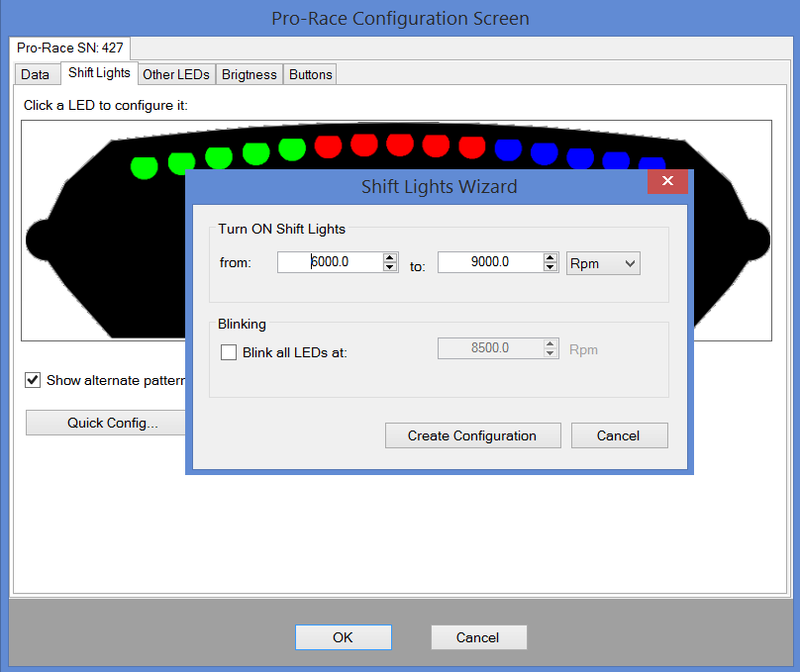Uncheck Show alternate pattern checkbox
The image size is (800, 672).
[33, 380]
